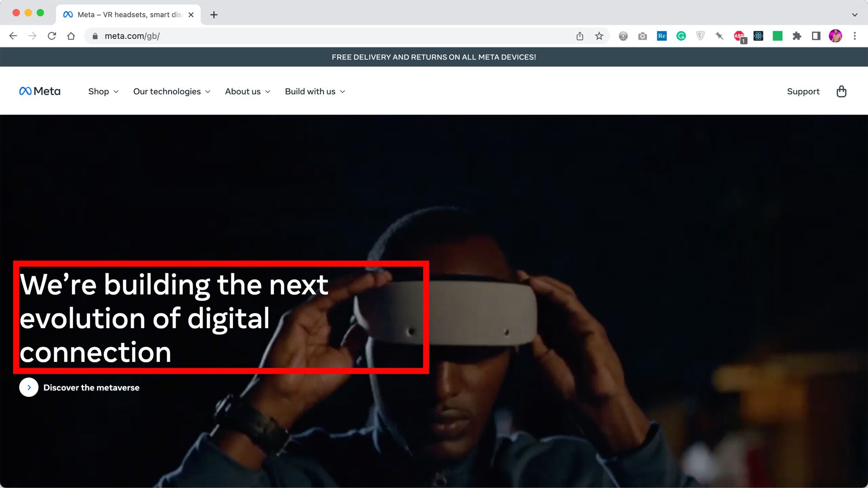Bookmark this page with the star icon

click(x=599, y=36)
